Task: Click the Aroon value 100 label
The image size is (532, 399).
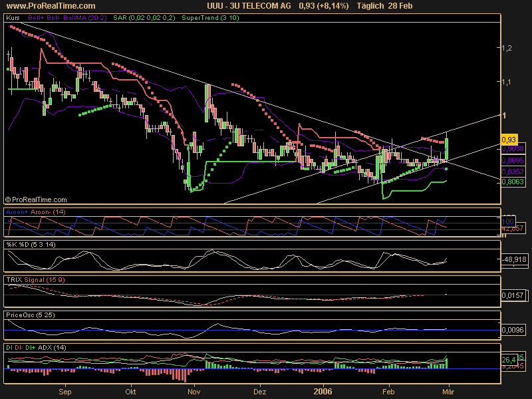Action: coord(507,221)
